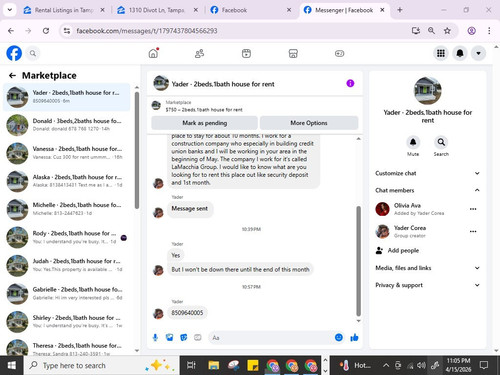Open the Marketplace storefront icon in top navigation
The image size is (500, 375).
(x=293, y=53)
